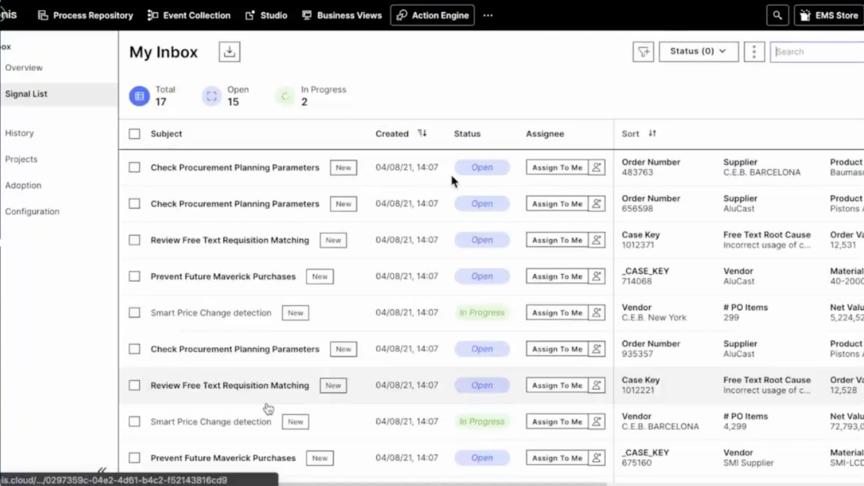Check the row for Order Number 656598
The width and height of the screenshot is (864, 486).
click(x=134, y=204)
